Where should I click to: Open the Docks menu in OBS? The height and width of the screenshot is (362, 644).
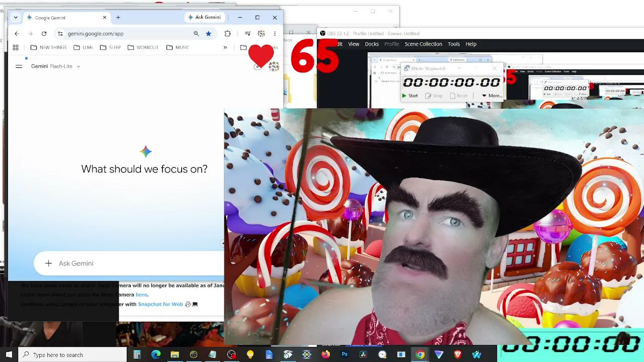372,44
